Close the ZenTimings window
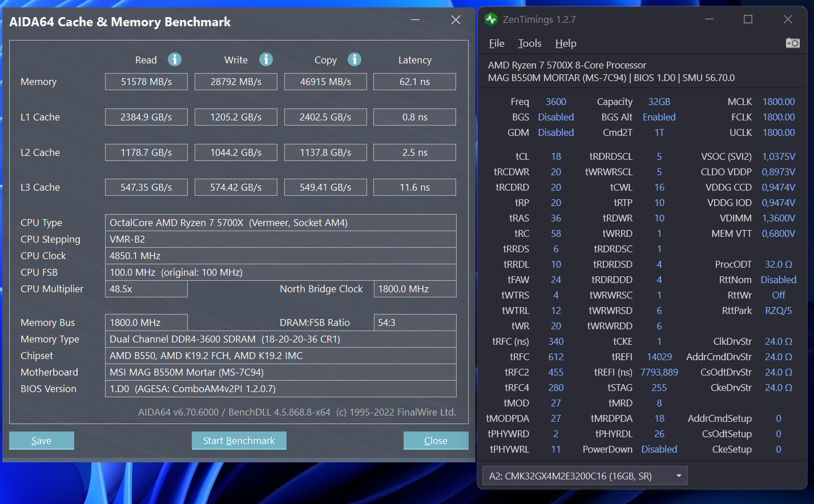Viewport: 814px width, 504px height. (788, 19)
